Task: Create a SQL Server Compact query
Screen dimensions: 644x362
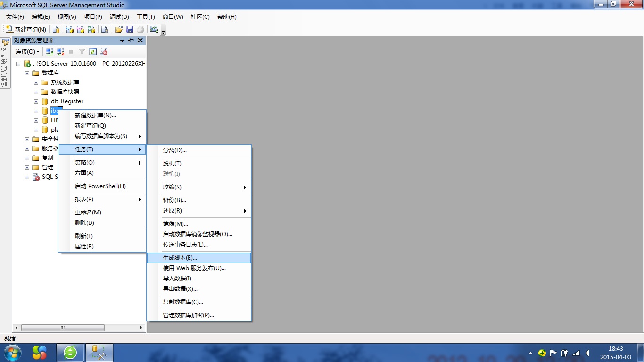Action: (x=105, y=29)
